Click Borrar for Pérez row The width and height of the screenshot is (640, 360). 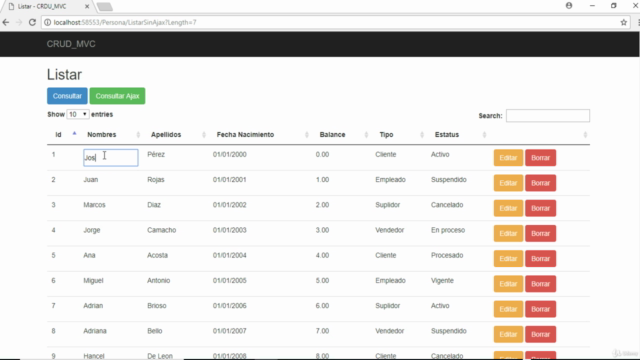click(x=540, y=158)
